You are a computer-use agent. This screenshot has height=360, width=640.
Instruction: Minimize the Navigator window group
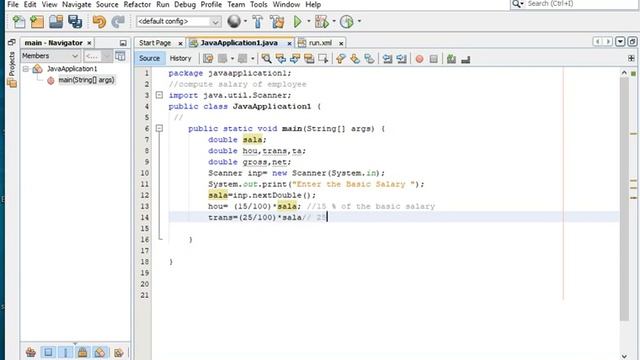click(123, 43)
